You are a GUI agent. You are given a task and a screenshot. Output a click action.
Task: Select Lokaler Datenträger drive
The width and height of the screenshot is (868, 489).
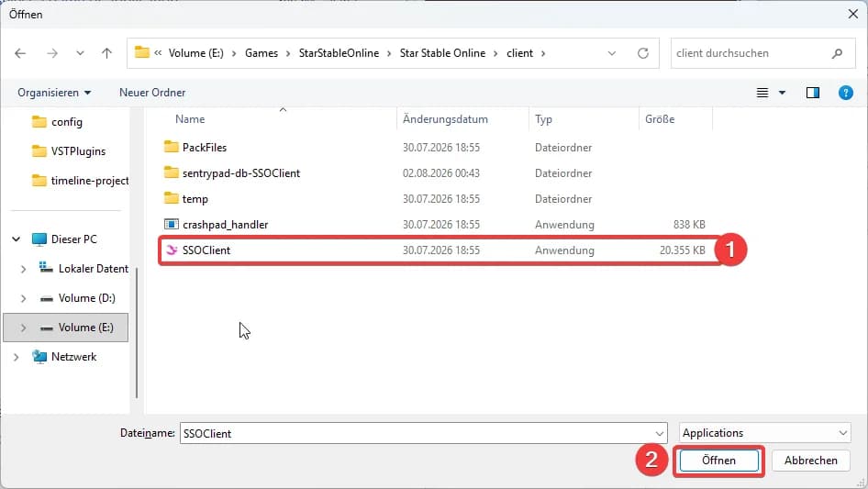click(93, 269)
